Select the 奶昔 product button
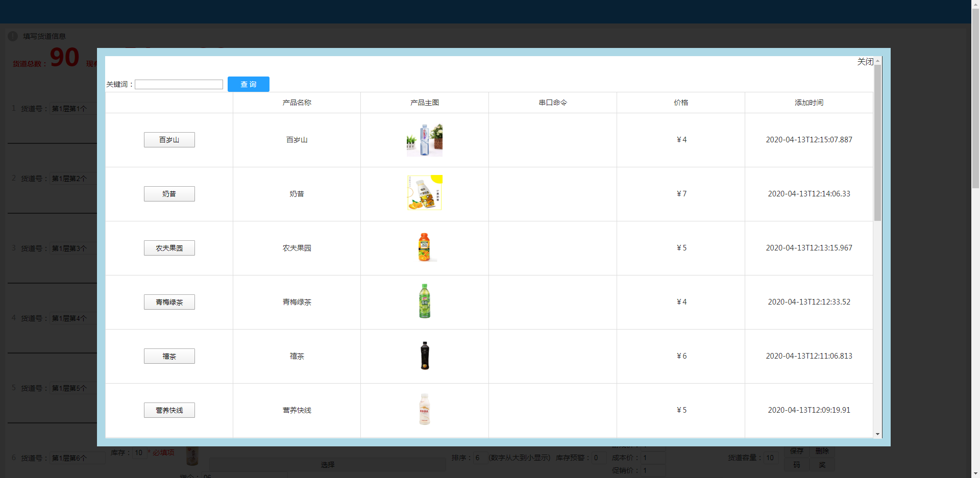 click(169, 194)
